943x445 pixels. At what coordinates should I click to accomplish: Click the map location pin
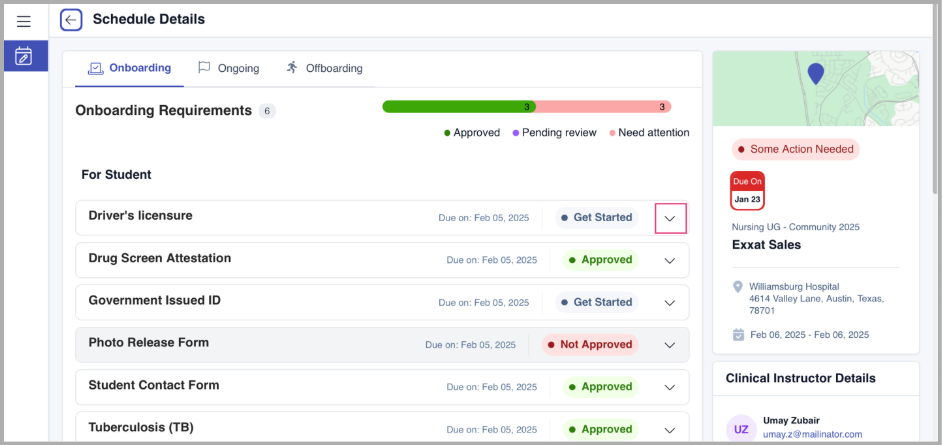[x=815, y=73]
